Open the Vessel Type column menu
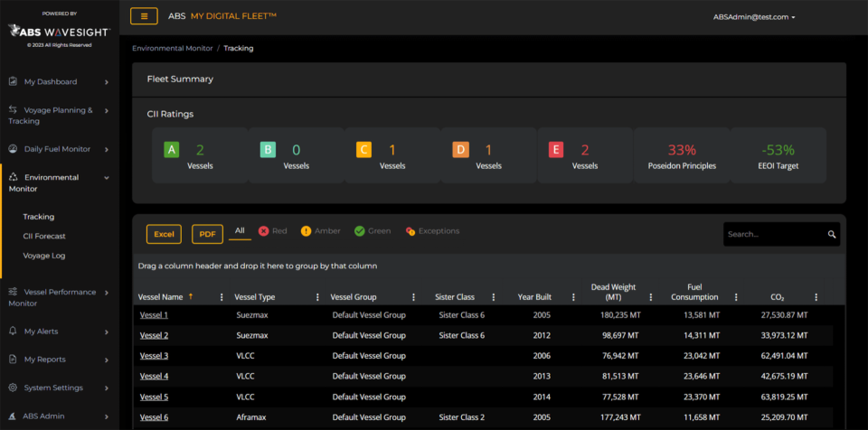This screenshot has height=430, width=868. coord(317,297)
